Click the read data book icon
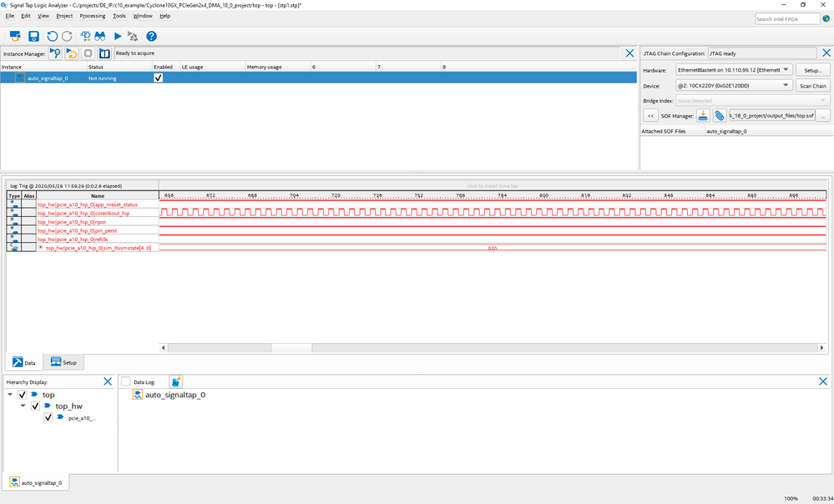The height and width of the screenshot is (504, 834). [105, 53]
